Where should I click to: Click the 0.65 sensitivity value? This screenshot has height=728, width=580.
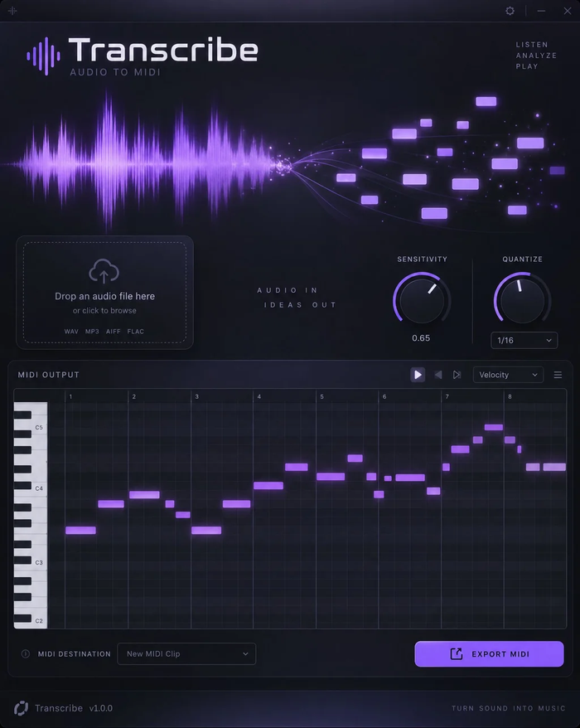click(421, 338)
